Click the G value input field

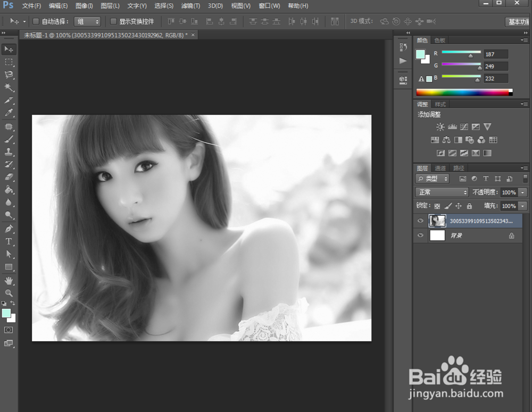pyautogui.click(x=496, y=66)
